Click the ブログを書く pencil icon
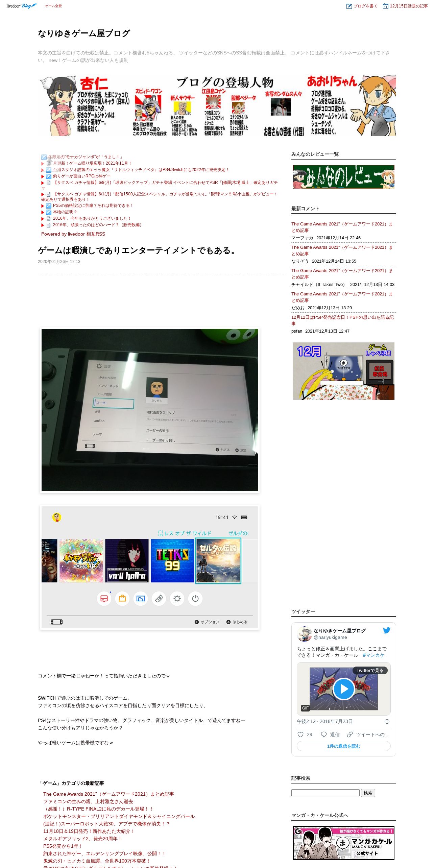Viewport: 434px width, 868px height. tap(349, 6)
